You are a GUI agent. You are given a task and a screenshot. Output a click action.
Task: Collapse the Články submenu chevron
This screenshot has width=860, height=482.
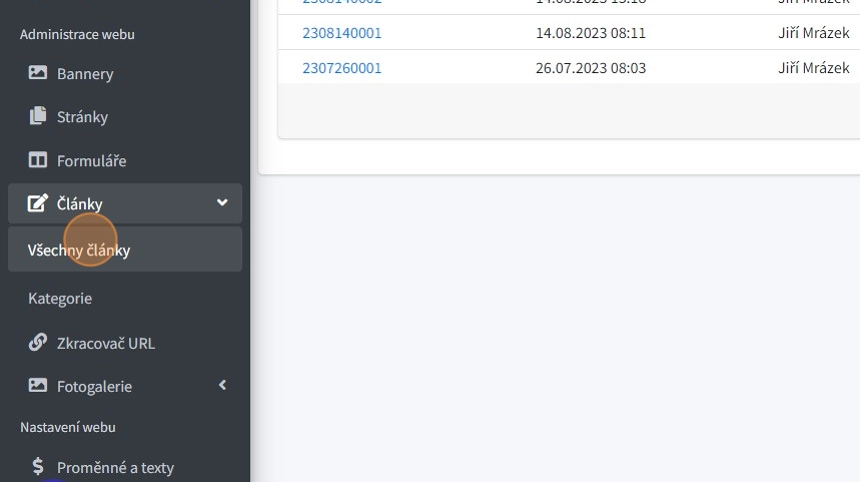222,204
